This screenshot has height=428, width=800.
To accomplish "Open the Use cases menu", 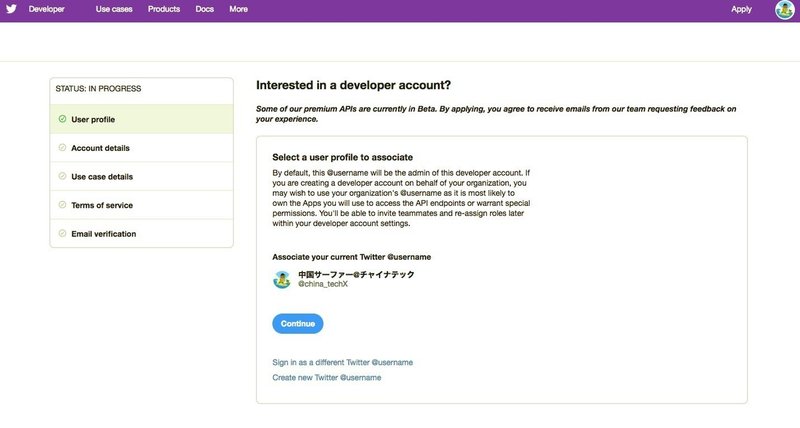I will (x=114, y=9).
